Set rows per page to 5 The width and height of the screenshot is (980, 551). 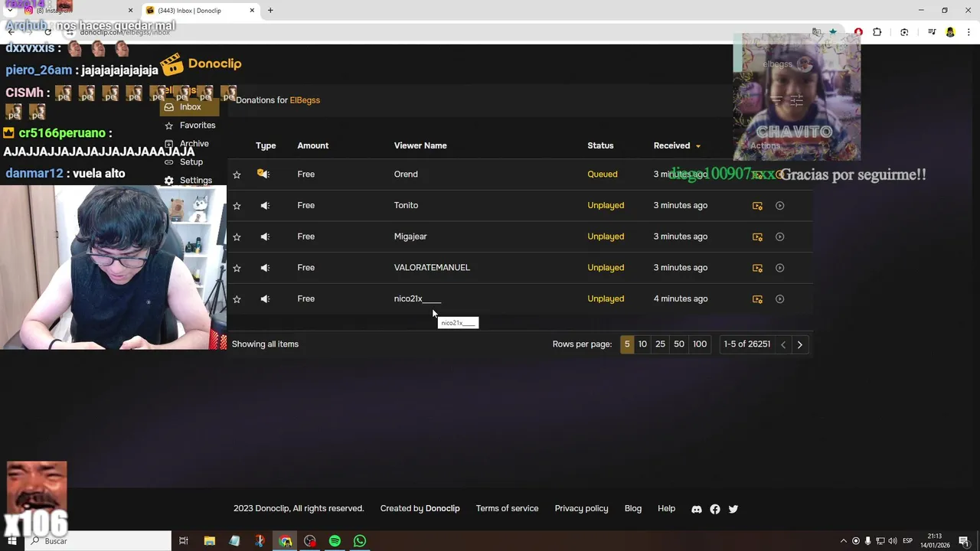tap(627, 344)
